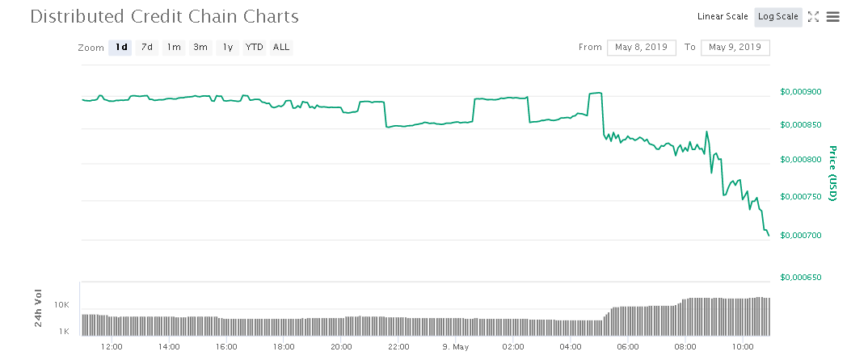Click the volume bars above 08:00
868x364 pixels.
[x=686, y=316]
